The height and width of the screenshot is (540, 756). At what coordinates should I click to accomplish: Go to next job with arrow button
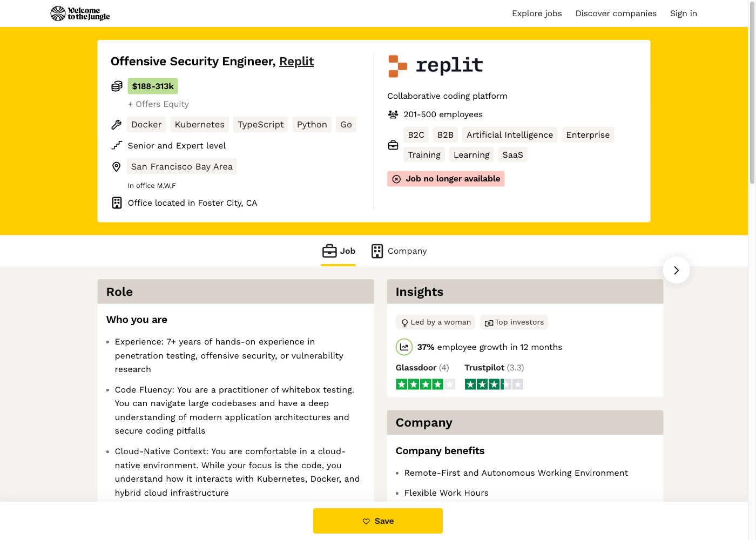coord(676,270)
